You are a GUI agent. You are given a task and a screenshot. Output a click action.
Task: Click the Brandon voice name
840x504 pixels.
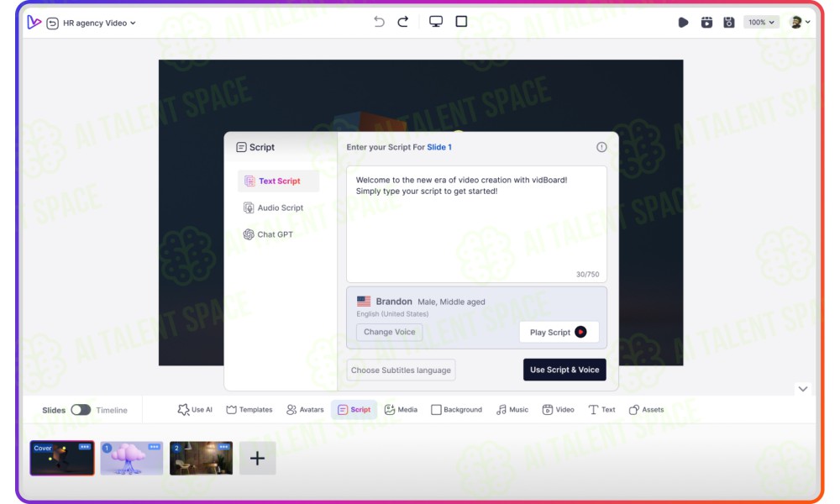click(394, 302)
